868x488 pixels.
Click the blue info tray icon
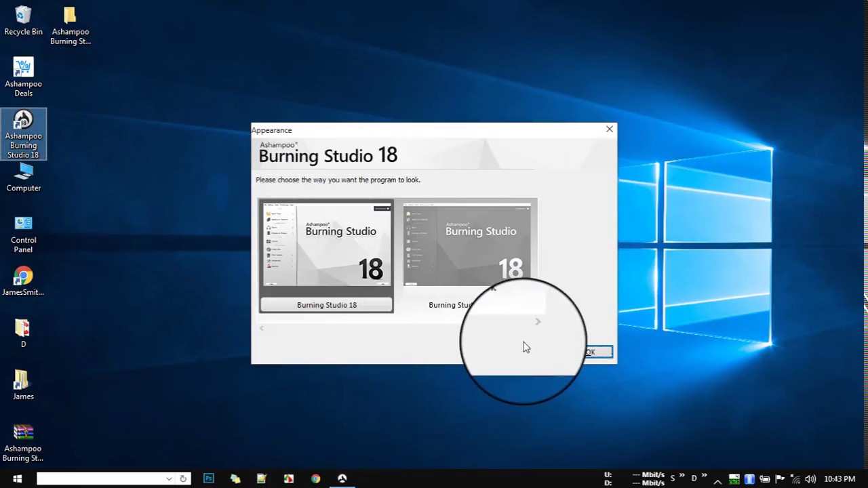pos(749,479)
